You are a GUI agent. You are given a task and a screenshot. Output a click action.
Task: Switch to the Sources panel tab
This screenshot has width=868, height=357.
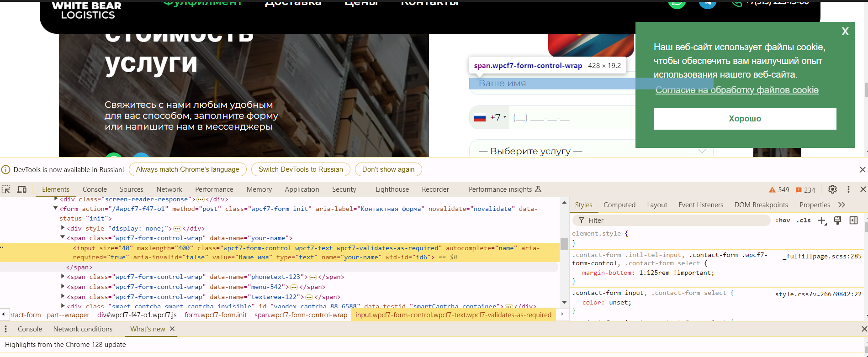132,189
